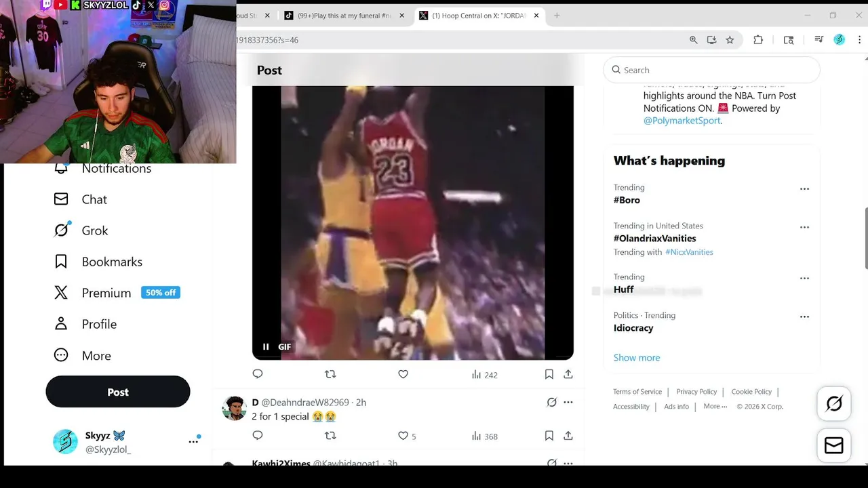Share the '2 for 1 special' comment
This screenshot has width=868, height=488.
point(568,436)
